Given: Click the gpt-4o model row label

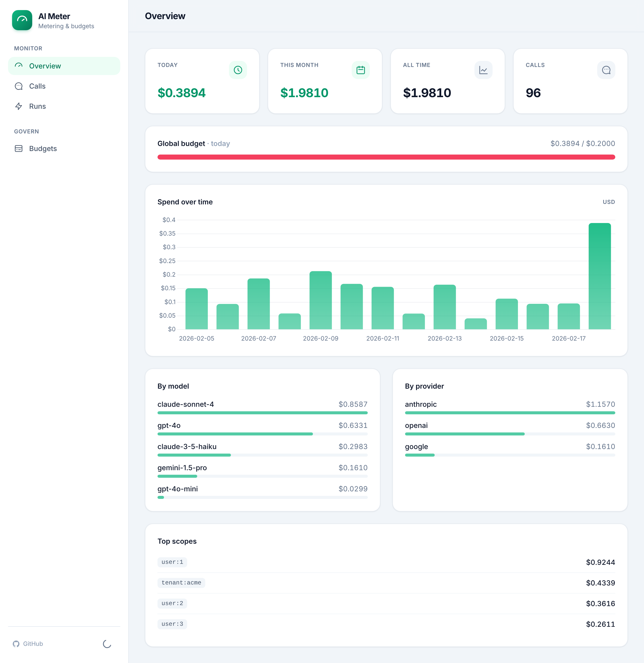Looking at the screenshot, I should pos(169,425).
